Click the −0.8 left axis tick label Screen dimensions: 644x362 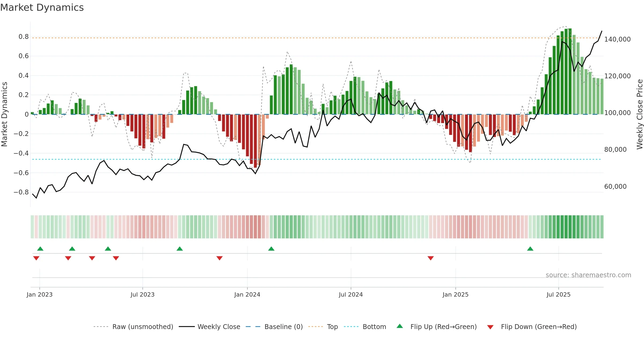(21, 192)
